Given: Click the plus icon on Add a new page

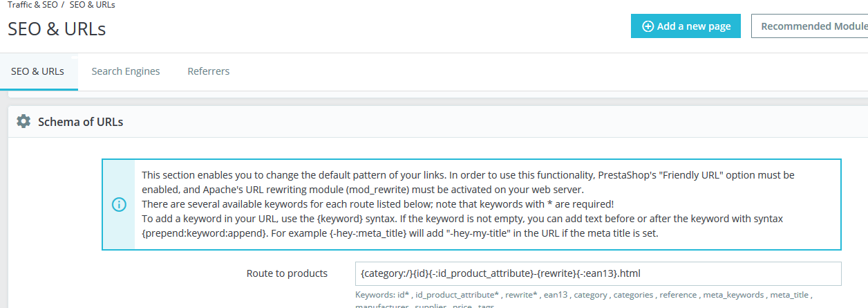Looking at the screenshot, I should coord(648,26).
